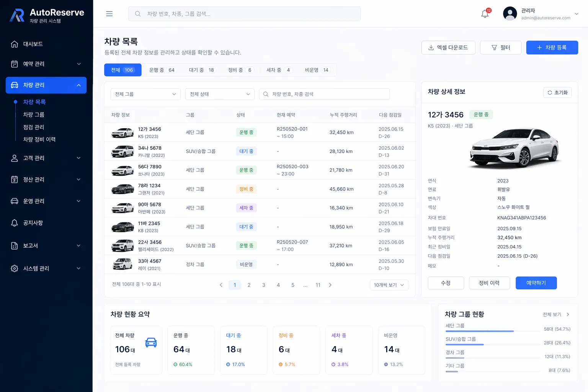Open the 전체 그룹 dropdown

[x=145, y=94]
